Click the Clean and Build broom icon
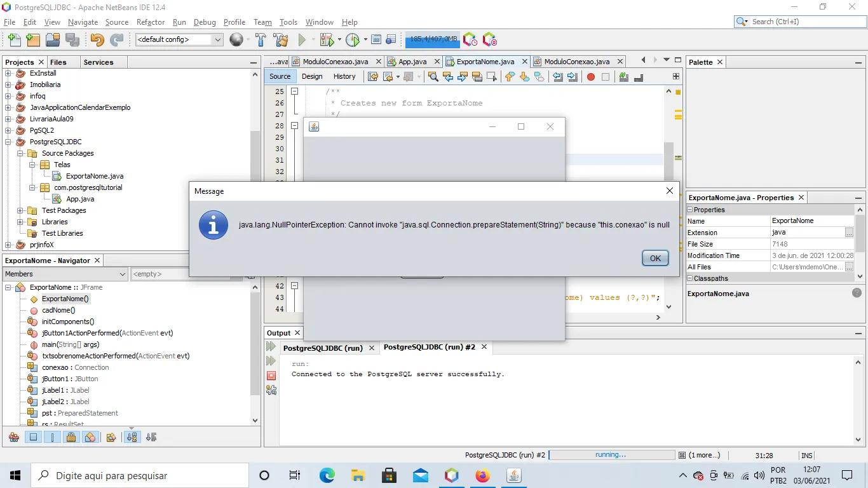 pos(280,39)
